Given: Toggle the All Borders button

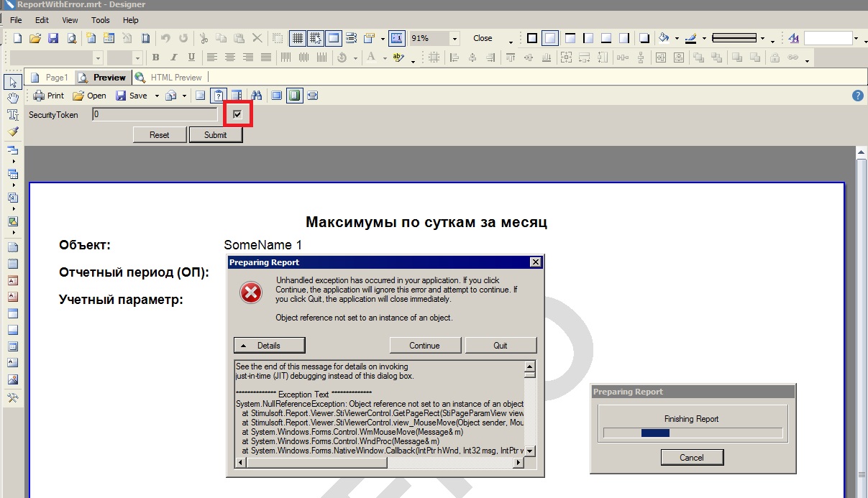Looking at the screenshot, I should pos(531,38).
